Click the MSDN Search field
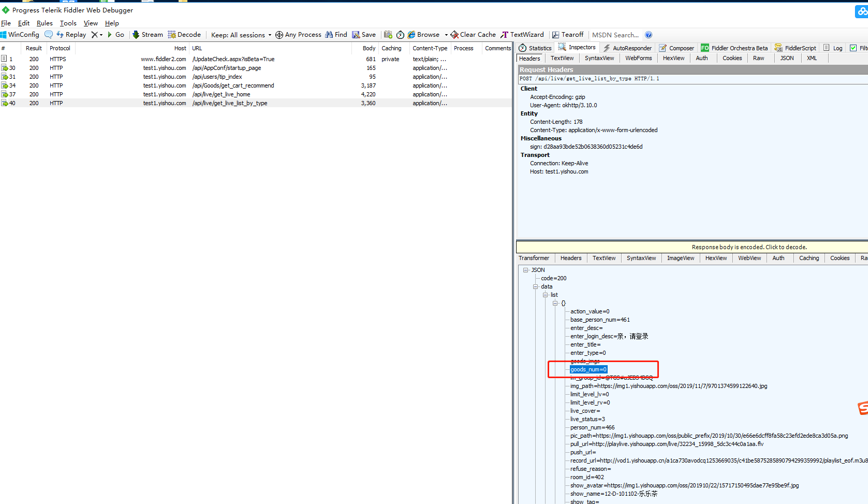The width and height of the screenshot is (868, 504). click(x=615, y=35)
